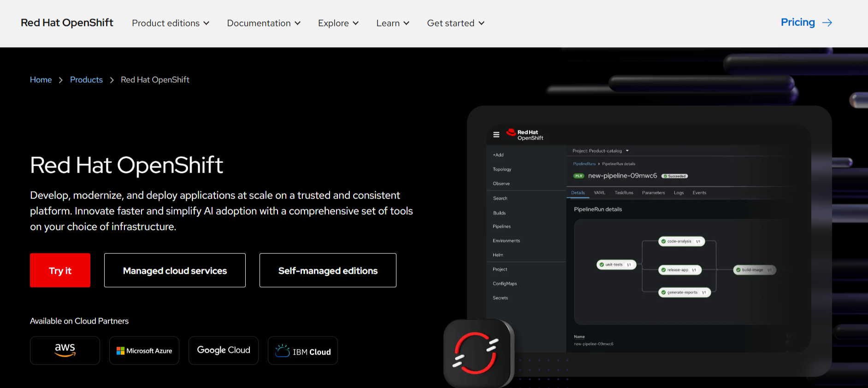868x388 pixels.
Task: Select ConfigMaps in the console preview sidebar
Action: click(505, 284)
